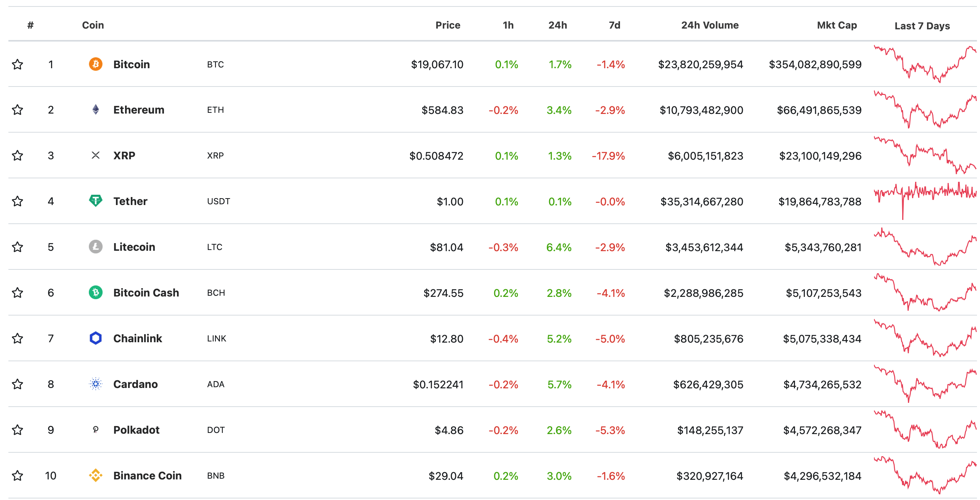Click Polkadot market cap $4,572,268,347
Image resolution: width=980 pixels, height=500 pixels.
tap(822, 430)
